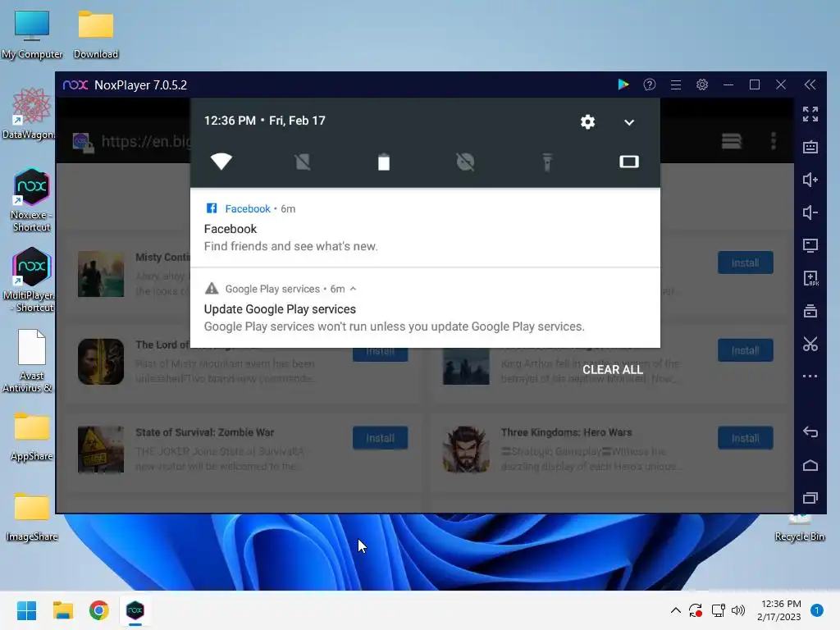
Task: Select Nox.exe Shortcut desktop icon
Action: coord(32,200)
